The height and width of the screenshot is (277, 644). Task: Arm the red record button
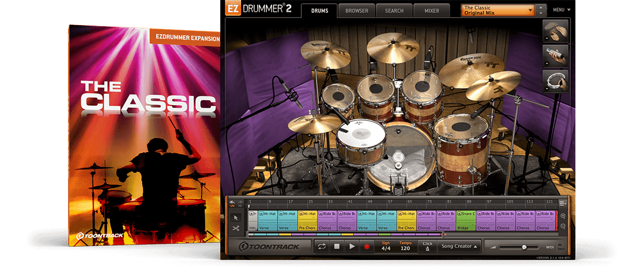tap(367, 246)
